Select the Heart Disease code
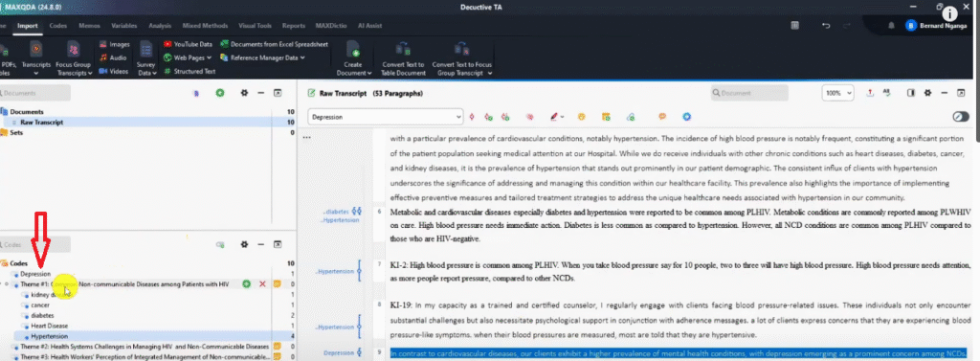Image resolution: width=980 pixels, height=361 pixels. [49, 326]
